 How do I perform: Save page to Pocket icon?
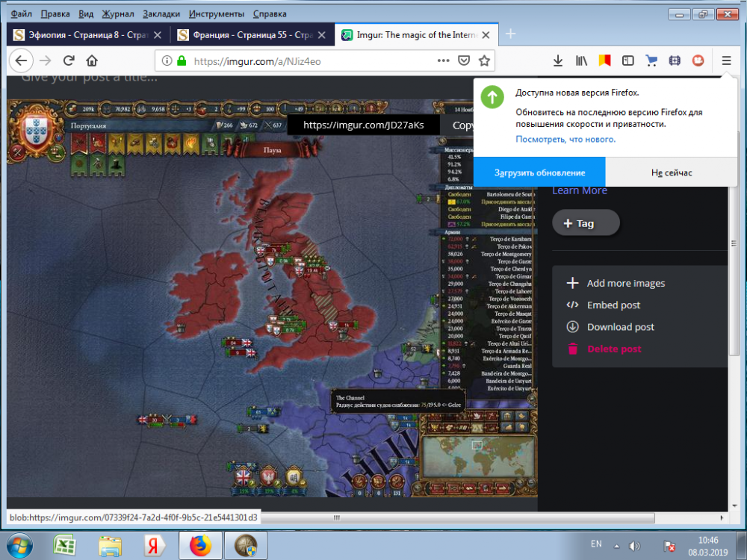pos(464,61)
